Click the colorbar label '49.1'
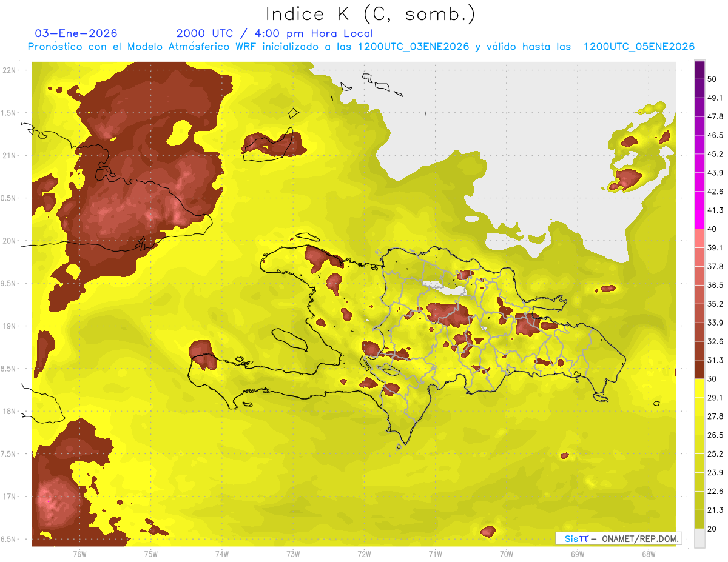 click(x=715, y=98)
